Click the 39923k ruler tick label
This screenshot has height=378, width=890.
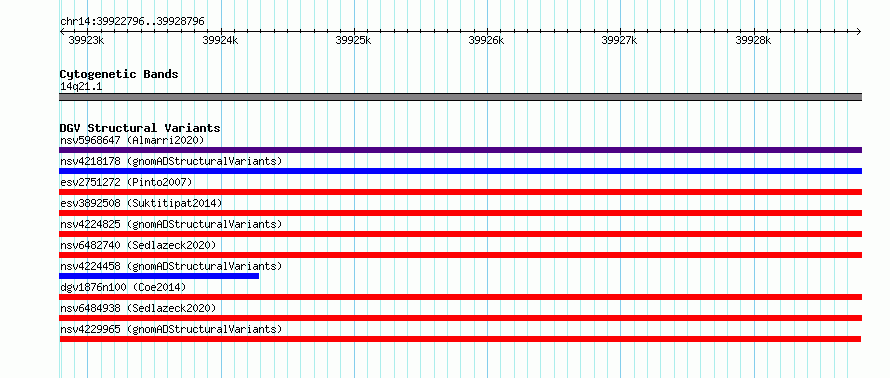pos(86,40)
